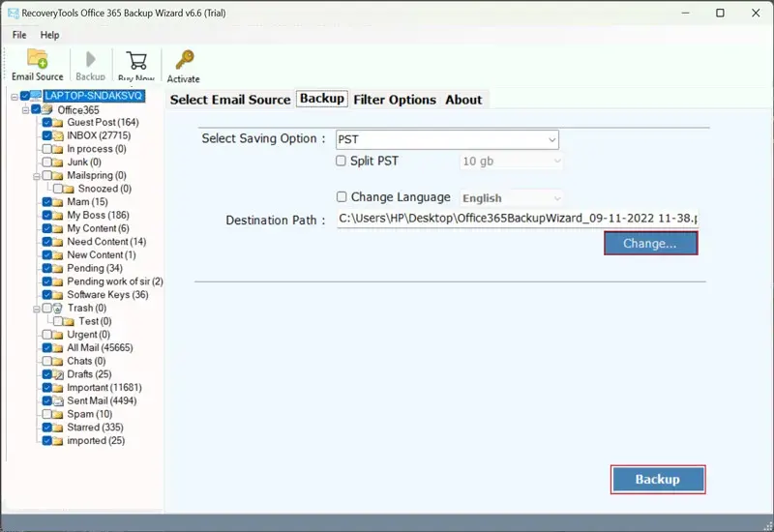Enable the Split PST checkbox
Screen dimensions: 774x532
pos(341,161)
